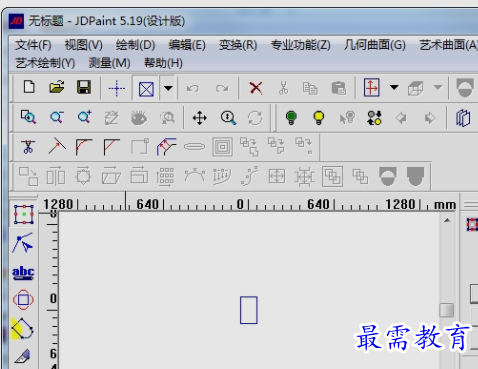
Task: Zoom out with magnifier minus icon
Action: tap(57, 117)
